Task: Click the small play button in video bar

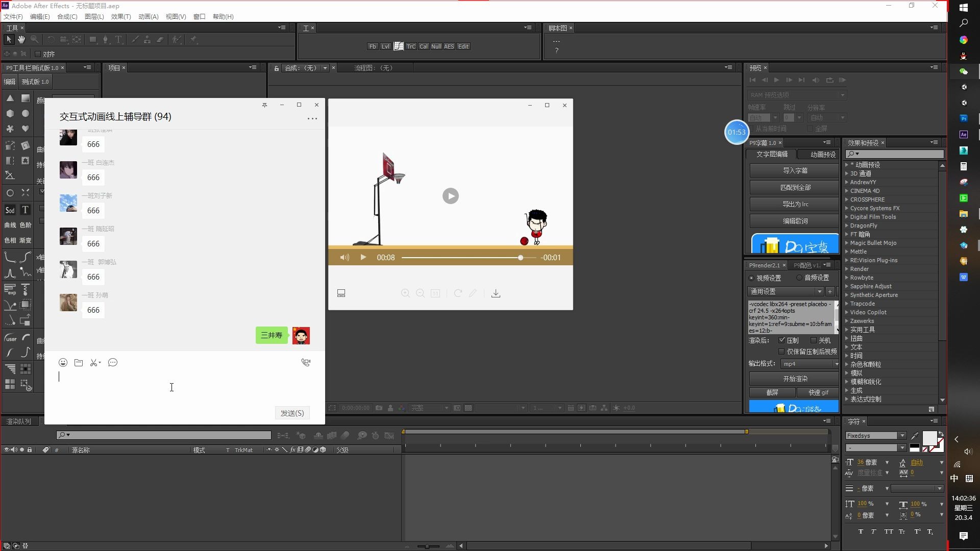Action: (x=363, y=258)
